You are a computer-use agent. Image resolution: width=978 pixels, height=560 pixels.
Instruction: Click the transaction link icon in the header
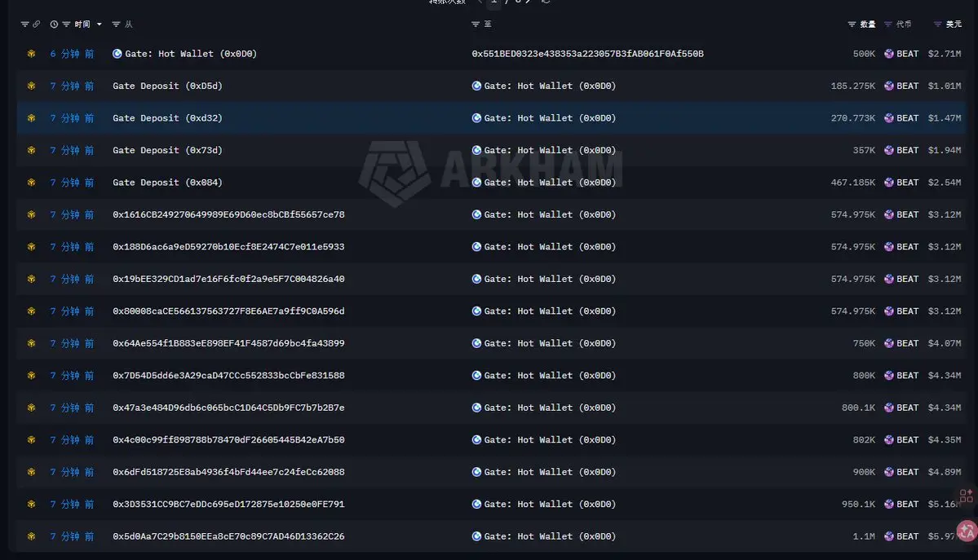[37, 24]
